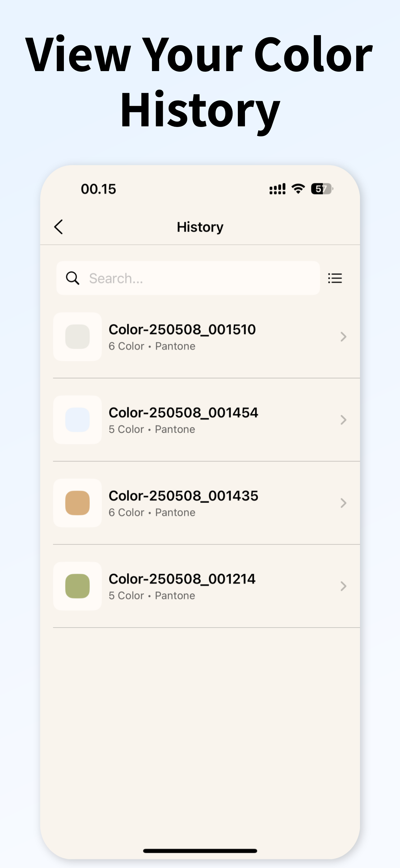Open the list view options icon

pos(335,278)
